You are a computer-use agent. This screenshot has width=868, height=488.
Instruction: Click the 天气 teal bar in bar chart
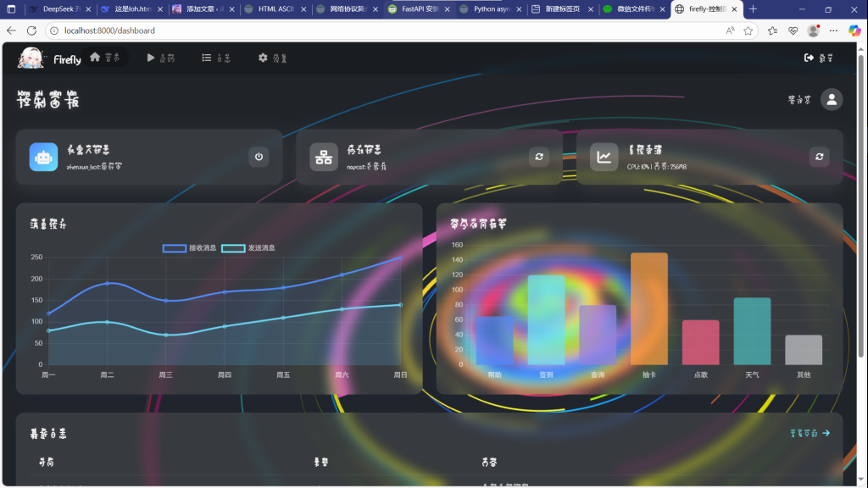coord(752,331)
